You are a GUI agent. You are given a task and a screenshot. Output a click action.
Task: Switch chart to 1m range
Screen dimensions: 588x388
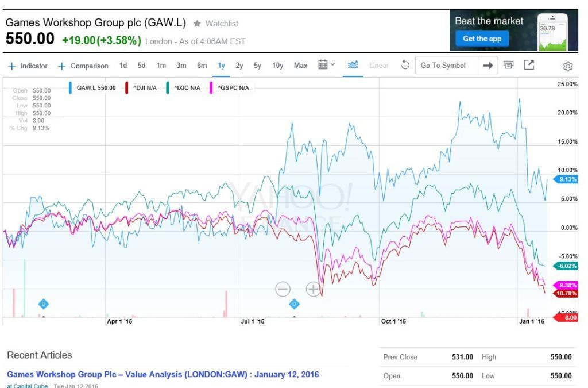point(161,66)
